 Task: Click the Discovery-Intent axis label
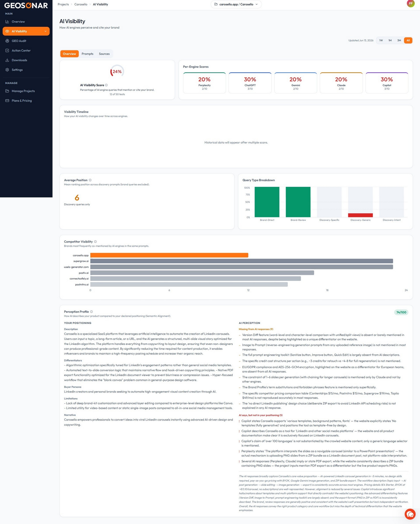391,220
